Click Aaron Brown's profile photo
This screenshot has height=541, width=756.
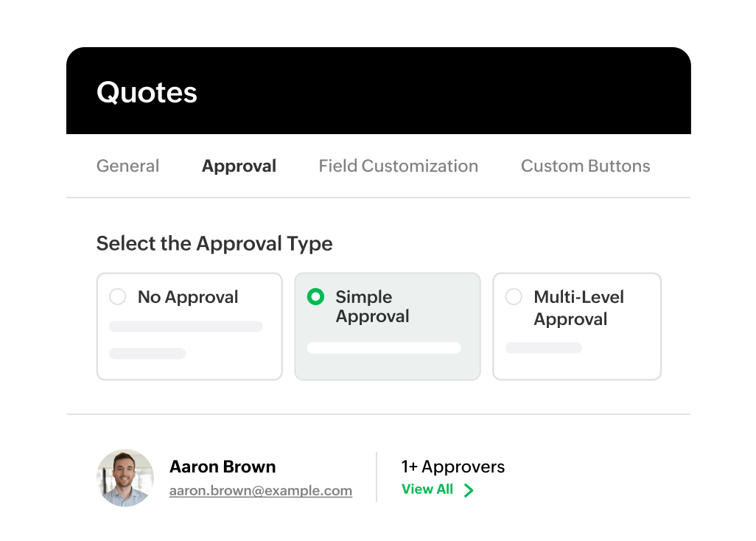(125, 478)
